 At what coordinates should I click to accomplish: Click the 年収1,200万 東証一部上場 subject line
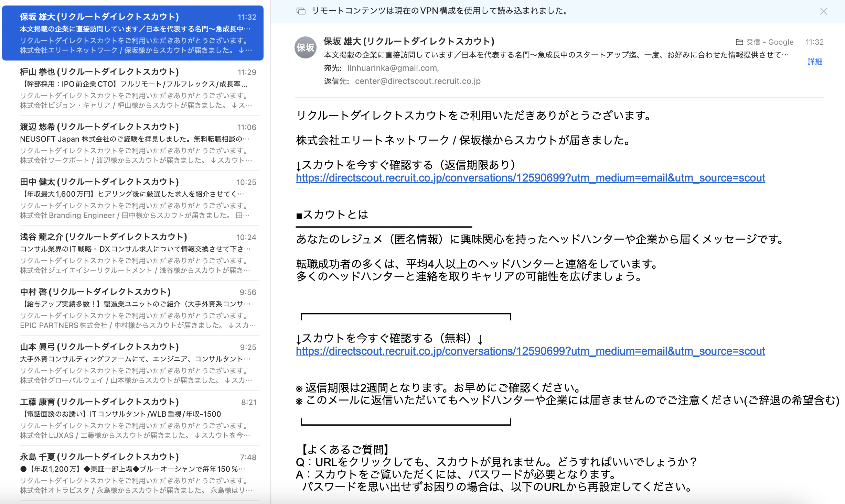point(133,469)
